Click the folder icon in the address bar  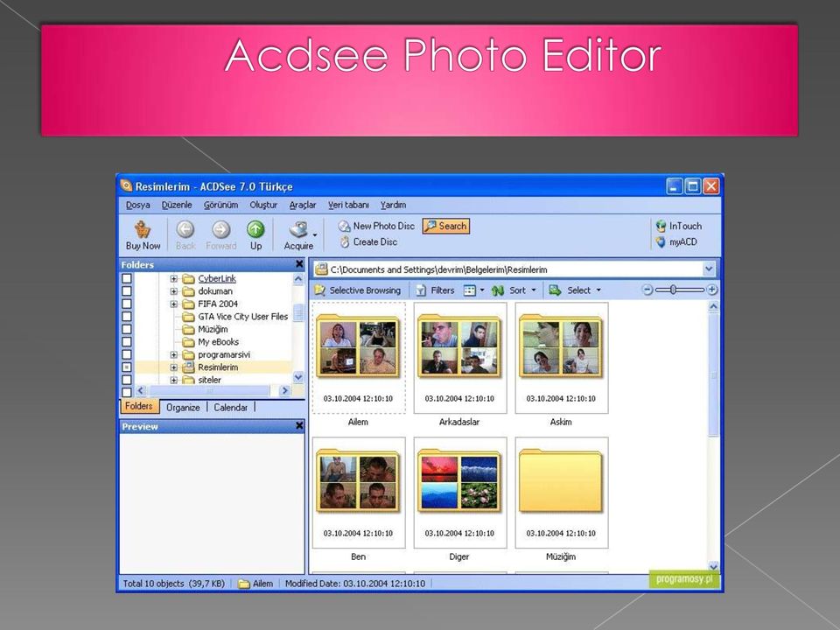click(321, 269)
